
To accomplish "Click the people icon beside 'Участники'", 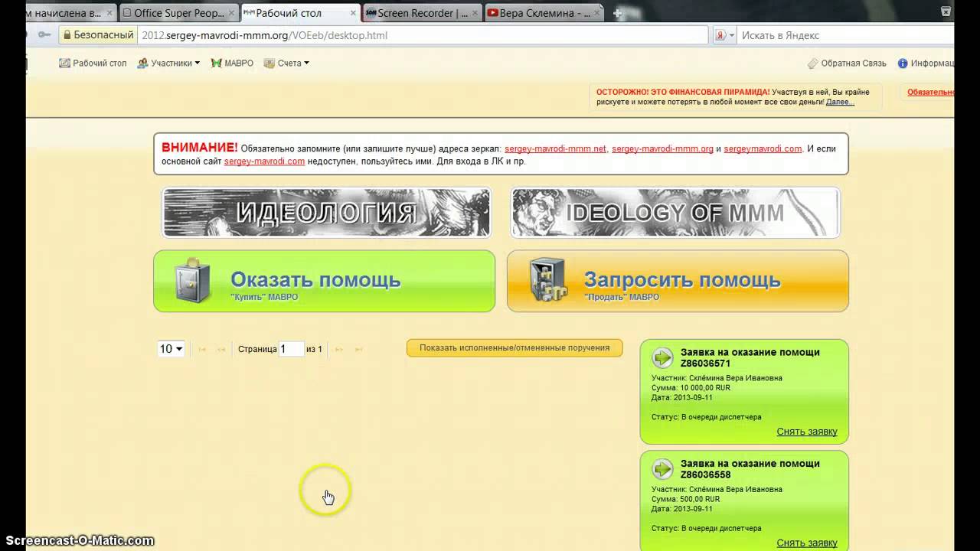I will (142, 64).
